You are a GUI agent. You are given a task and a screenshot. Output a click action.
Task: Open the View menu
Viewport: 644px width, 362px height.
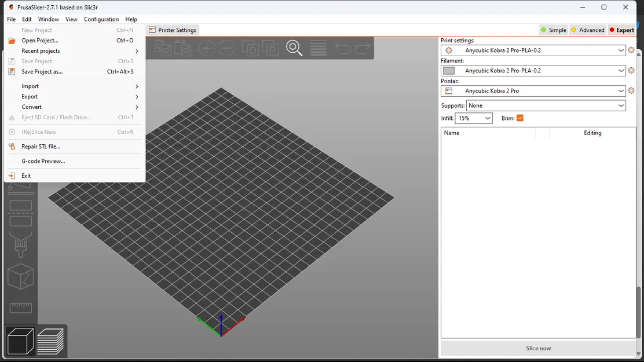[71, 19]
